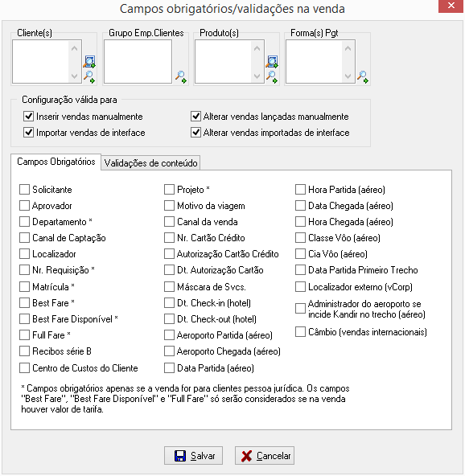The image size is (465, 476).
Task: Check Cia Vôo (aéreo)
Action: (300, 254)
